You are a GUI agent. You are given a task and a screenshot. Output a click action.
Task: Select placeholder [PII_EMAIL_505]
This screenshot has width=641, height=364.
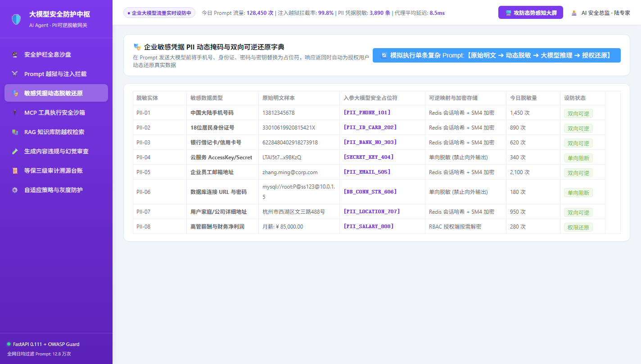coord(367,172)
